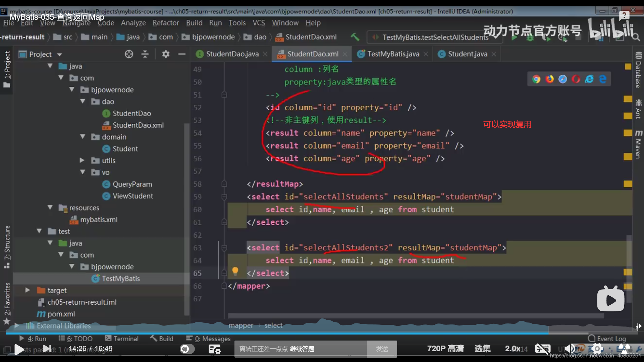Hide the Project panel with minus icon
This screenshot has width=644, height=362.
click(182, 54)
